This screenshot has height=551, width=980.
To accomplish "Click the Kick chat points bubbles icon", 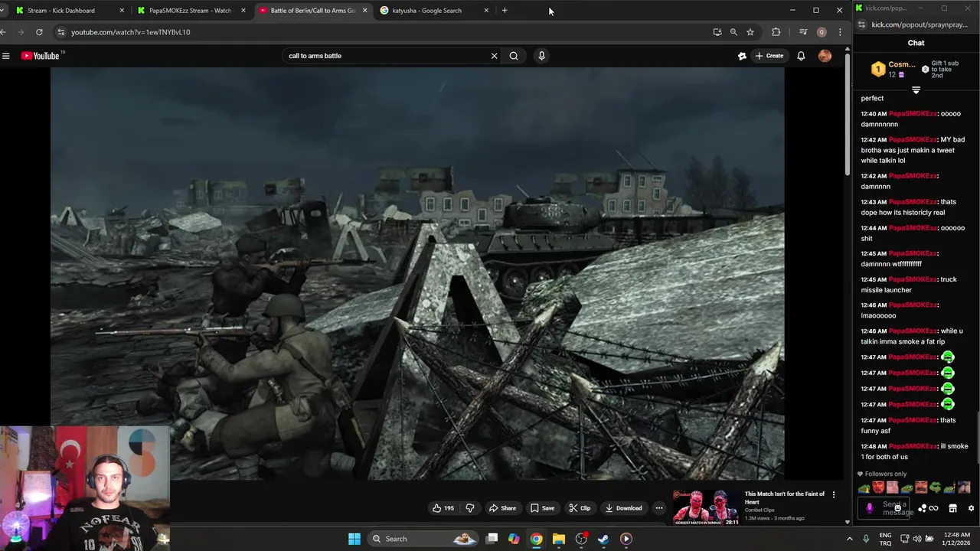I will point(923,508).
